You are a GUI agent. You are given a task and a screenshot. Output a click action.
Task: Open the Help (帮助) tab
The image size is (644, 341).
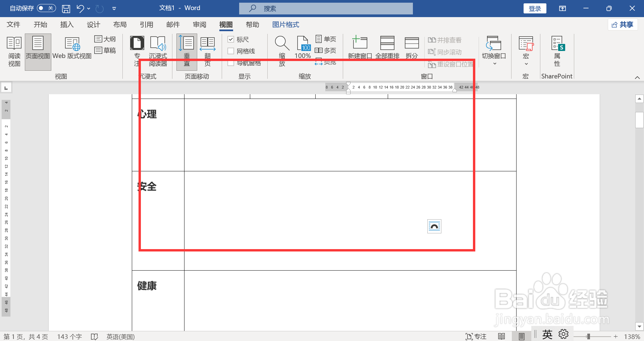(x=253, y=24)
